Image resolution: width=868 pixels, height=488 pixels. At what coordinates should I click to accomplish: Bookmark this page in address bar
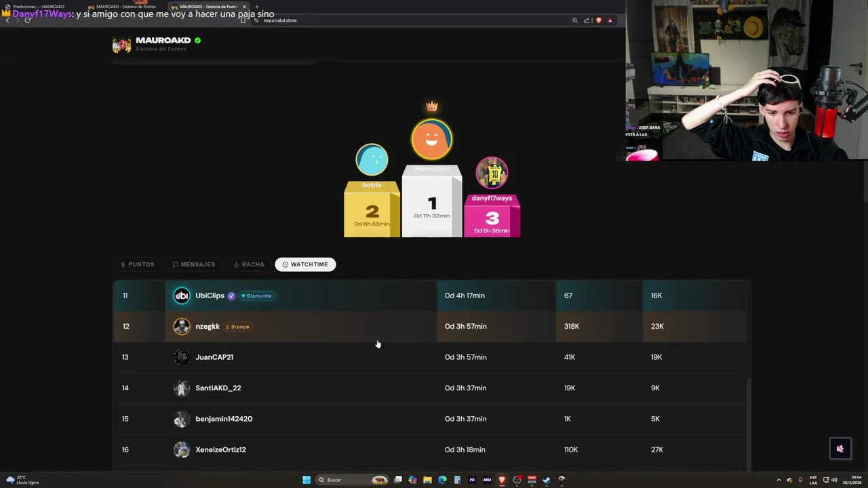click(243, 20)
